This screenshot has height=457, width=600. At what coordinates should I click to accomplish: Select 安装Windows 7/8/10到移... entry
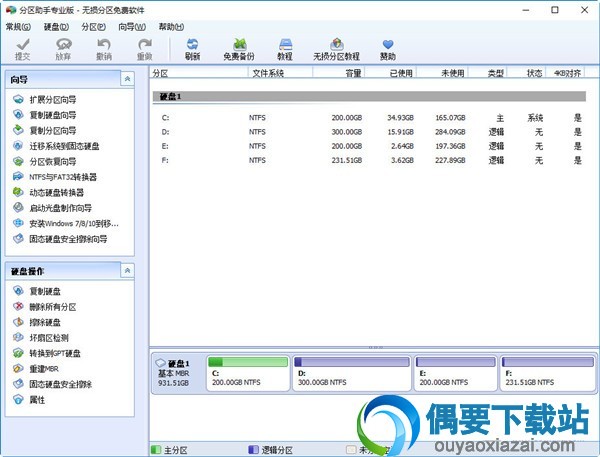pos(66,224)
